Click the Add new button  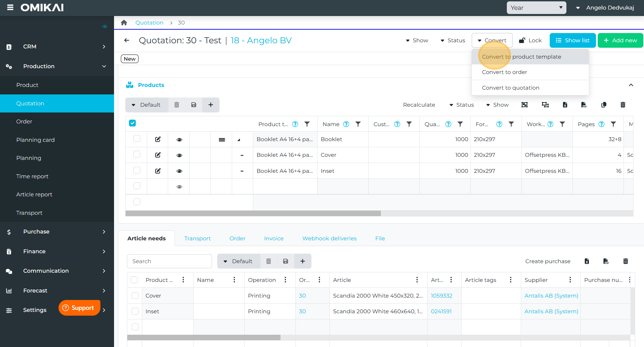(620, 40)
